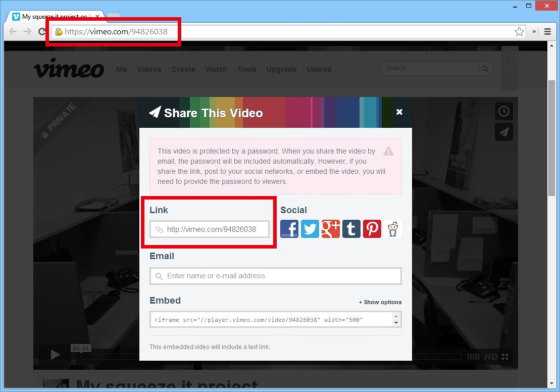
Task: Share the video on Twitter
Action: pos(310,229)
